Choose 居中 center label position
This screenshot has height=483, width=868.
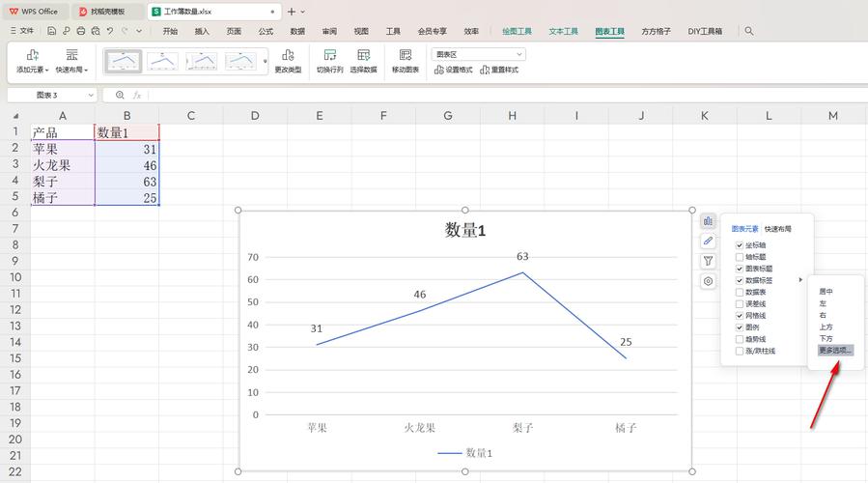click(826, 292)
